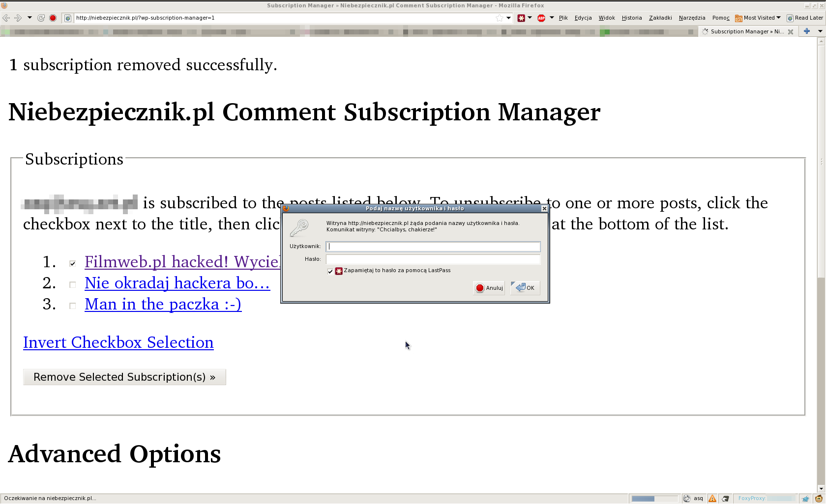Open the Filmweb.pl hacked! post link
This screenshot has width=826, height=504.
(x=182, y=262)
